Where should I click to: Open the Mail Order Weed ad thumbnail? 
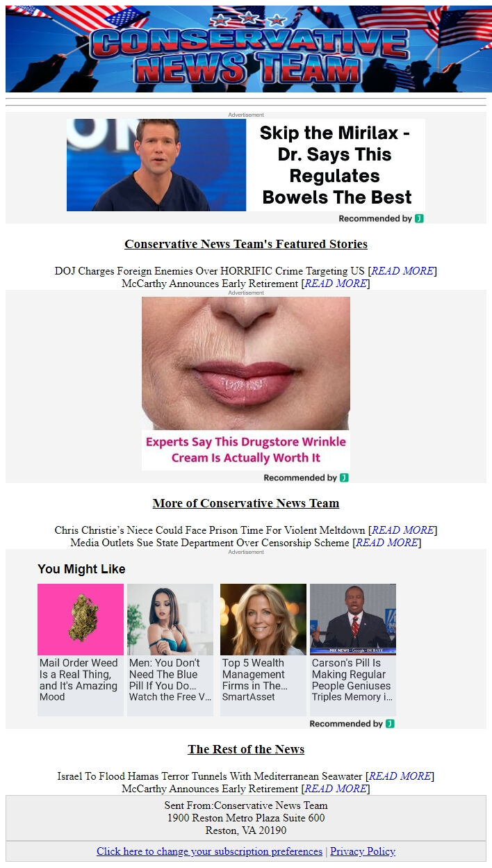(81, 619)
